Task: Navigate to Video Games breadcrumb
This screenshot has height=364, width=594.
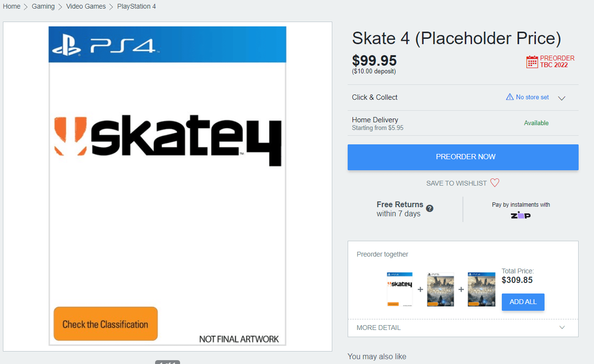Action: coord(86,6)
